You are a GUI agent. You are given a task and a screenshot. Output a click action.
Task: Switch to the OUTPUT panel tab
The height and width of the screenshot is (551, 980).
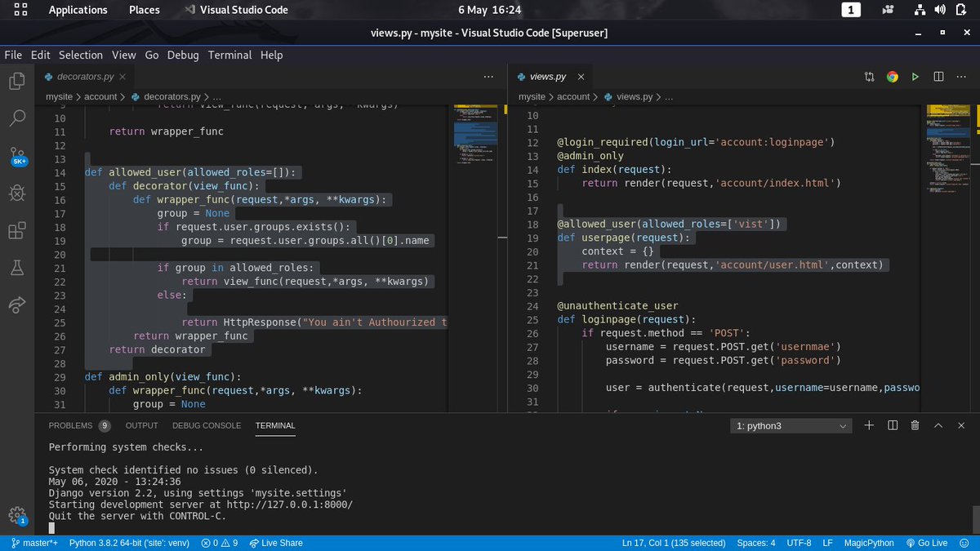[x=141, y=425]
